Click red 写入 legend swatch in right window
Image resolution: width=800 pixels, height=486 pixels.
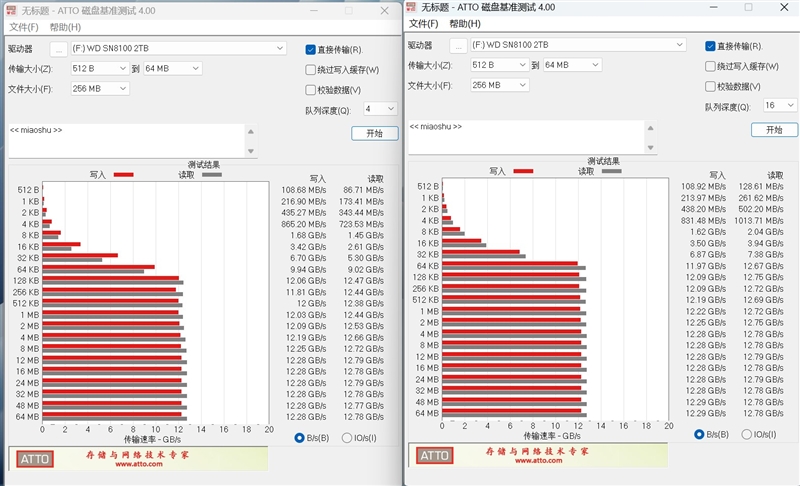[523, 171]
